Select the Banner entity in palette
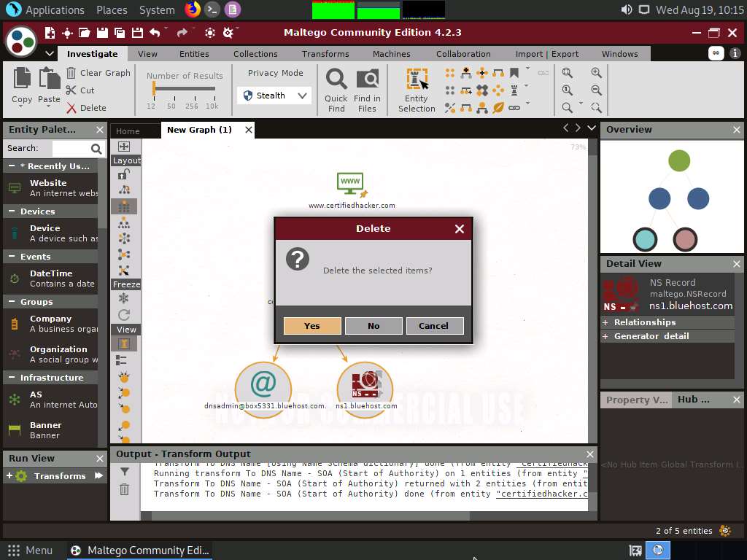The width and height of the screenshot is (747, 560). pyautogui.click(x=50, y=430)
